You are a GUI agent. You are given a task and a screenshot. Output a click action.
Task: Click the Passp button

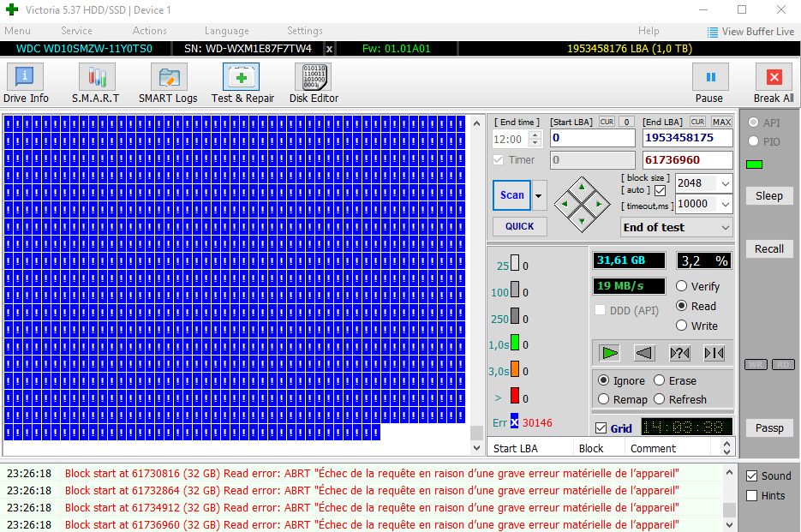point(768,428)
